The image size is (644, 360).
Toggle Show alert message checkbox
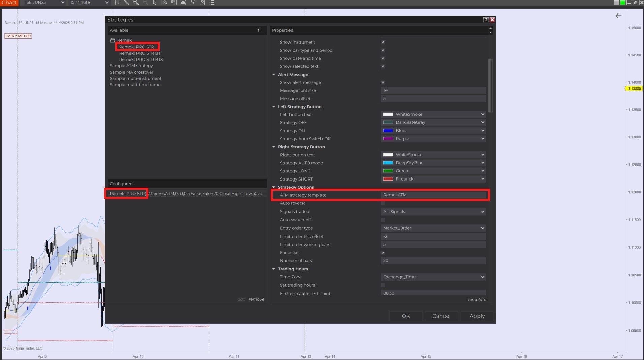[x=383, y=82]
